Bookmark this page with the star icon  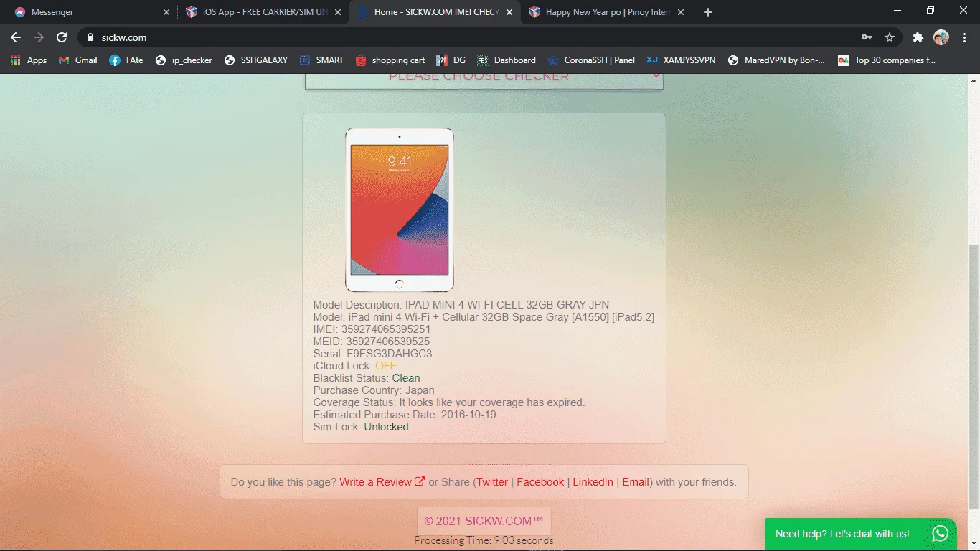click(890, 37)
